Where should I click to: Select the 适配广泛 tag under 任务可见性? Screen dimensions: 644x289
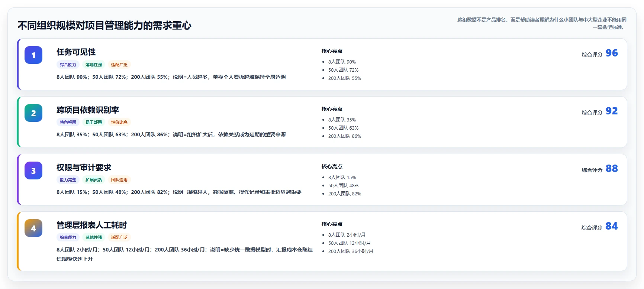pyautogui.click(x=119, y=65)
